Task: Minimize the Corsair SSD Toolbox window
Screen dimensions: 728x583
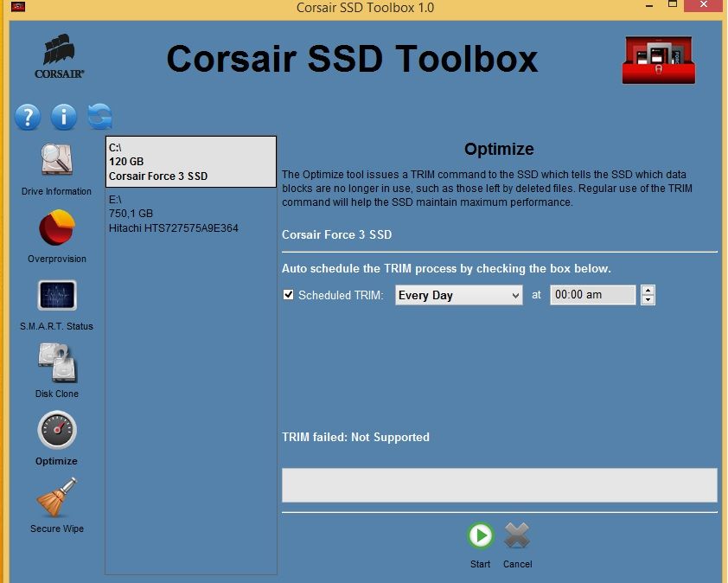Action: point(649,6)
